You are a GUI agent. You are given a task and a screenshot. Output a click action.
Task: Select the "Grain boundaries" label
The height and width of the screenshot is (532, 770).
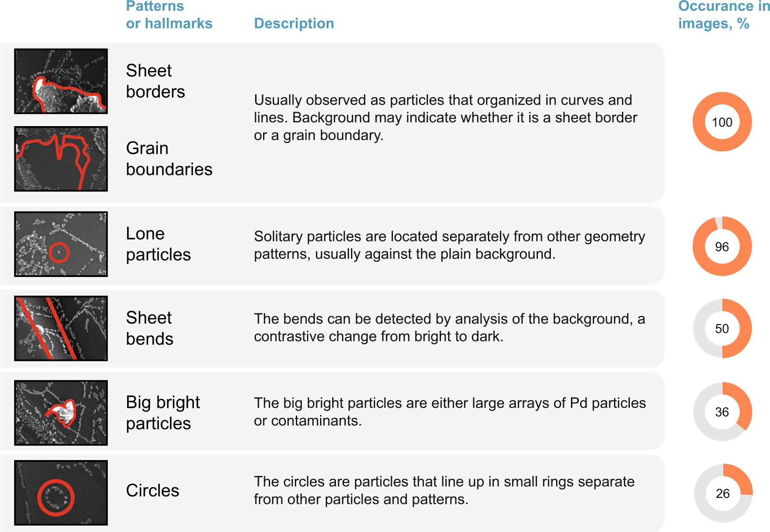click(x=169, y=159)
